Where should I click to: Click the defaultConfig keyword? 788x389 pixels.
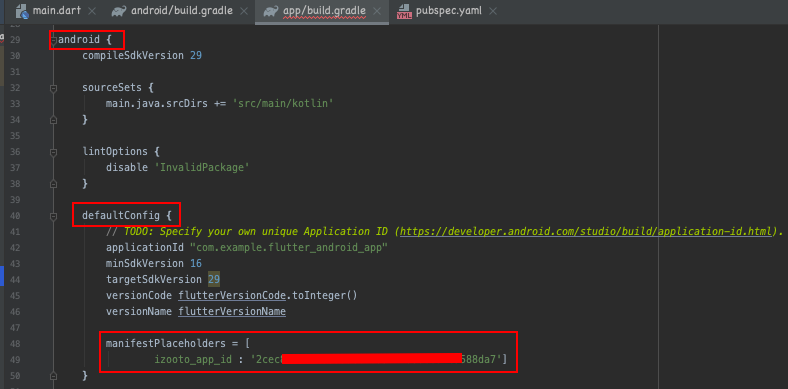coord(121,216)
